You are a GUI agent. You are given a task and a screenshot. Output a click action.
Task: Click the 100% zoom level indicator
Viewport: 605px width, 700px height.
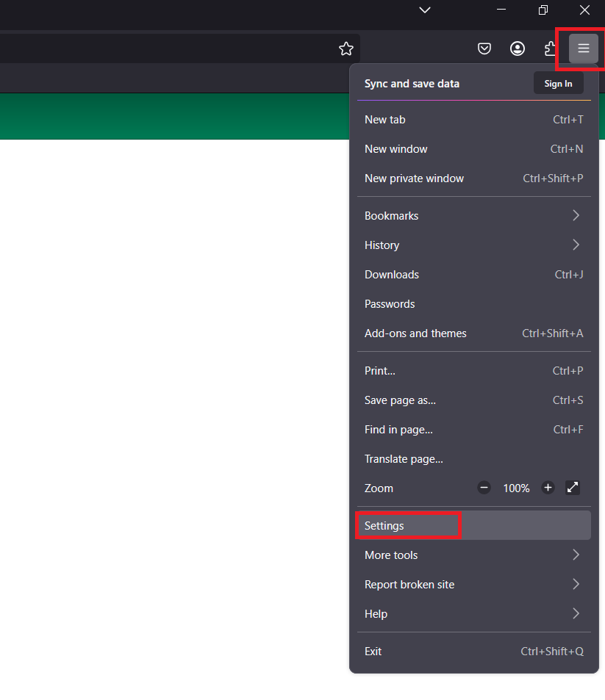pyautogui.click(x=516, y=487)
